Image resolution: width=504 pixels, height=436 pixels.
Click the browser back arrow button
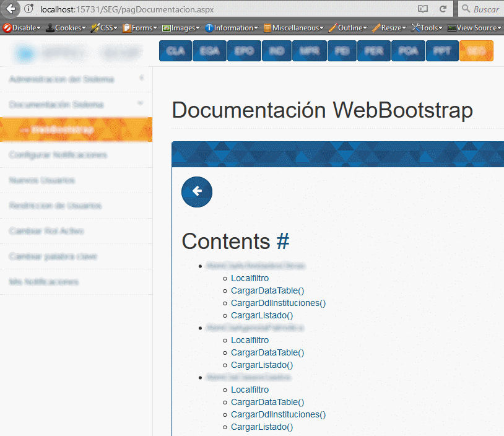[11, 9]
